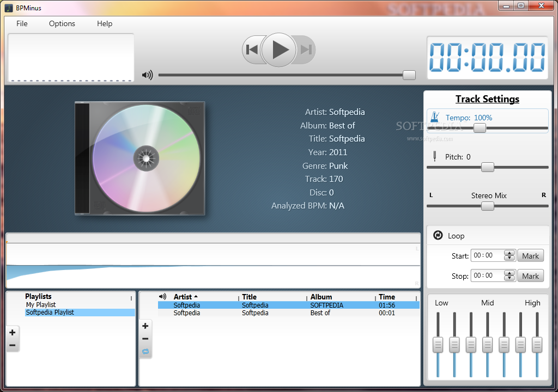
Task: Click the Pitch slider handle
Action: coord(488,167)
